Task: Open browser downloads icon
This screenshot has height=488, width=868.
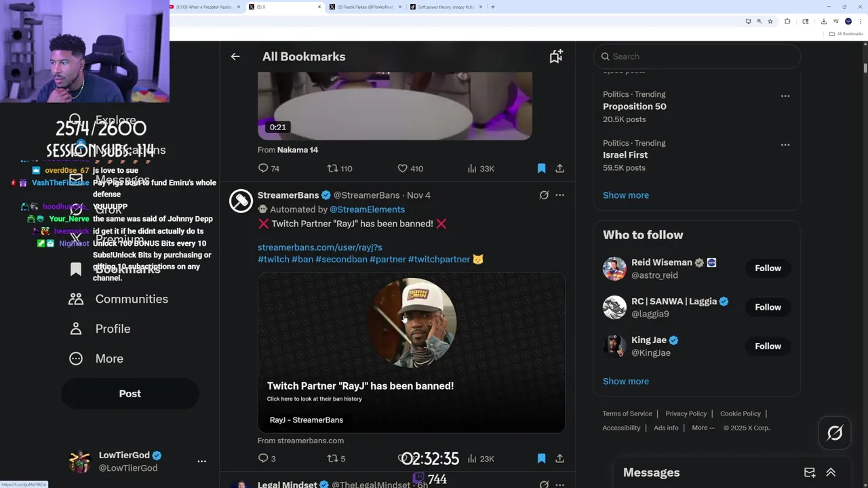Action: point(824,21)
